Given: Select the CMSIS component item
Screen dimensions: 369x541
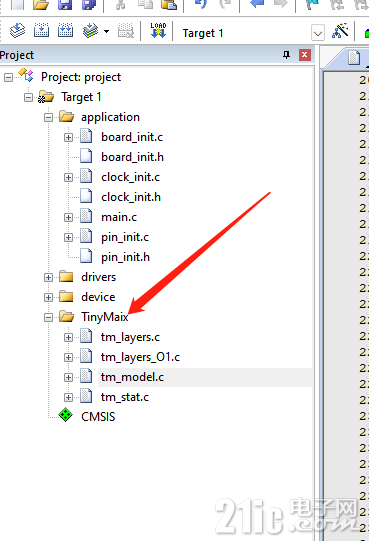Looking at the screenshot, I should 98,417.
